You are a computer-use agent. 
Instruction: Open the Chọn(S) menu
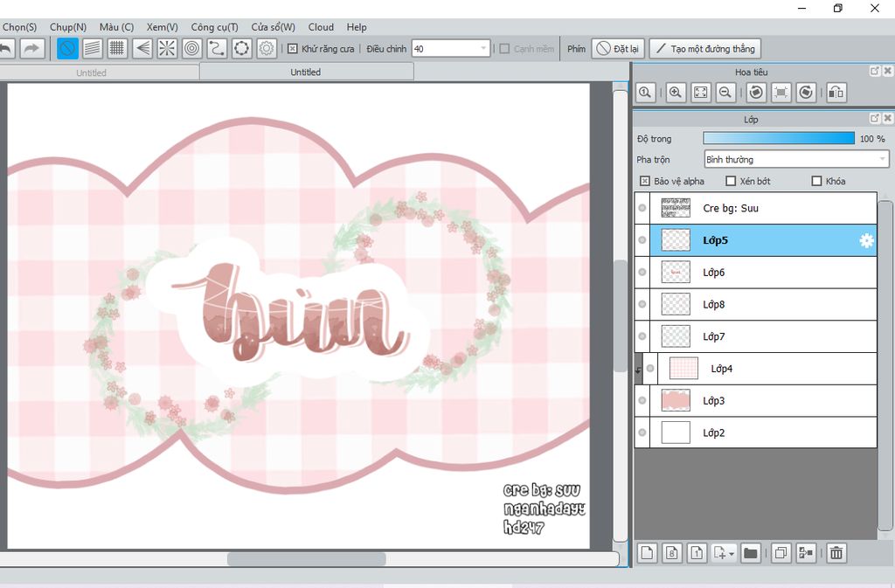(19, 27)
